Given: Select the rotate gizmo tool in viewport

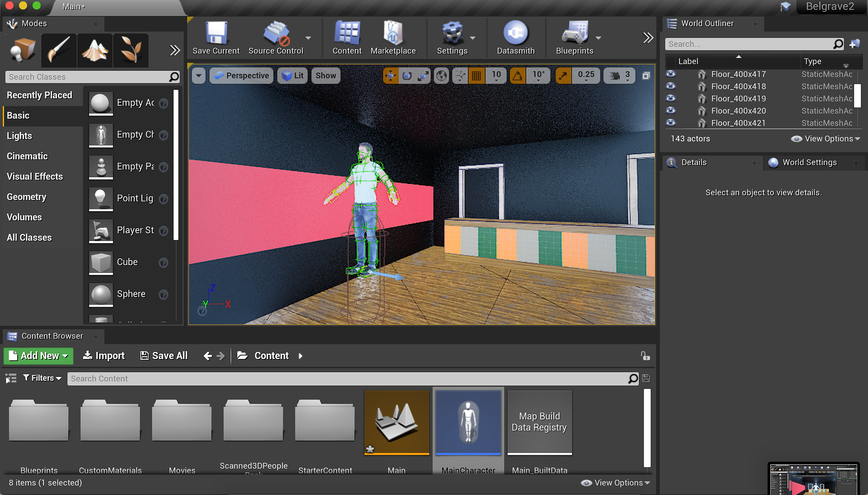Looking at the screenshot, I should click(407, 75).
